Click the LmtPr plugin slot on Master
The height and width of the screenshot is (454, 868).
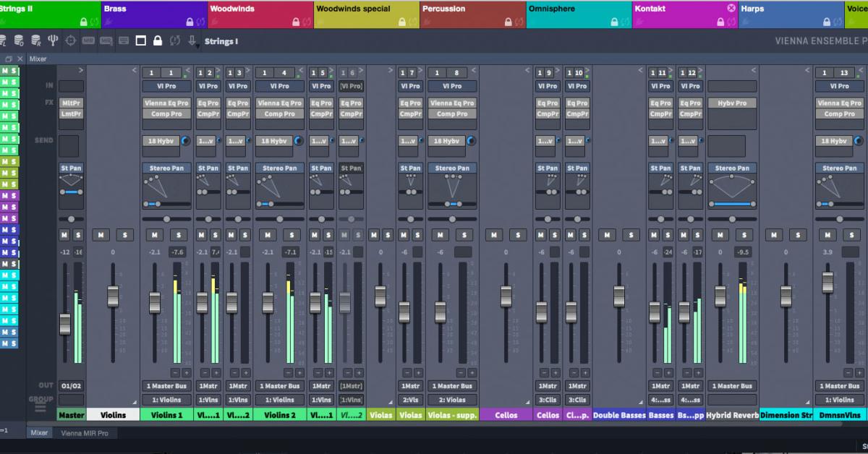point(71,114)
